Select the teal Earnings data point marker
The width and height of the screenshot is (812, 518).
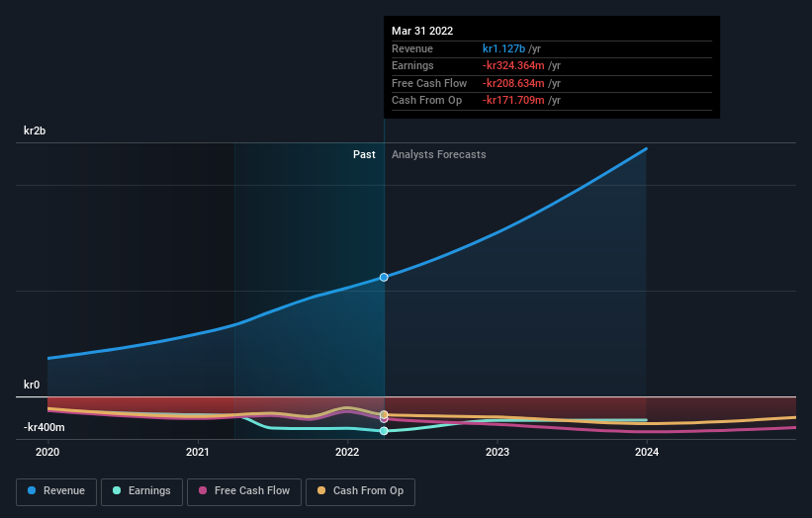pyautogui.click(x=384, y=431)
